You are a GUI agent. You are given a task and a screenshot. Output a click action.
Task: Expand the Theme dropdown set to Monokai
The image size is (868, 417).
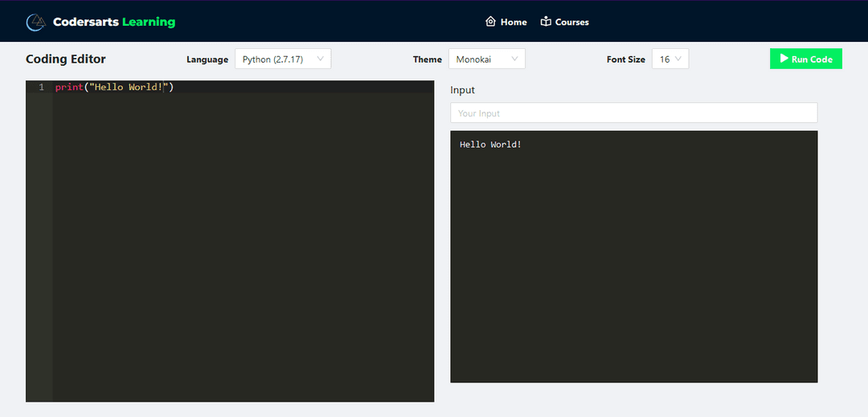(486, 59)
